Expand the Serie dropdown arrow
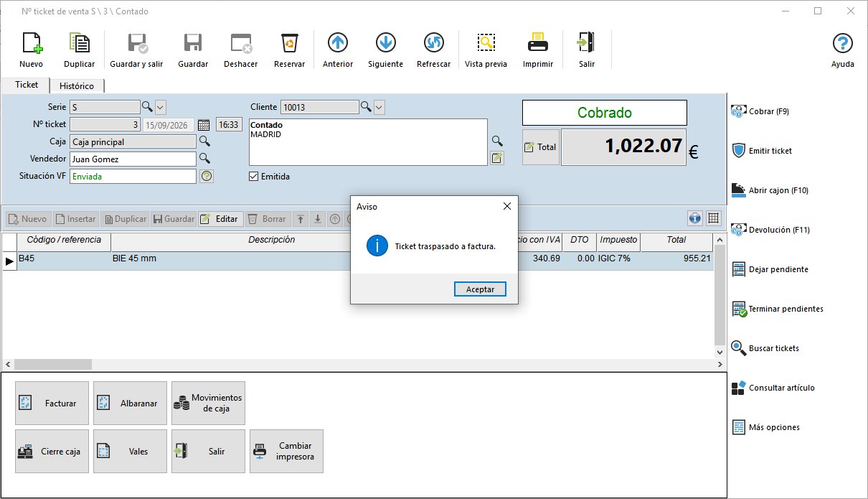868x499 pixels. [x=161, y=107]
